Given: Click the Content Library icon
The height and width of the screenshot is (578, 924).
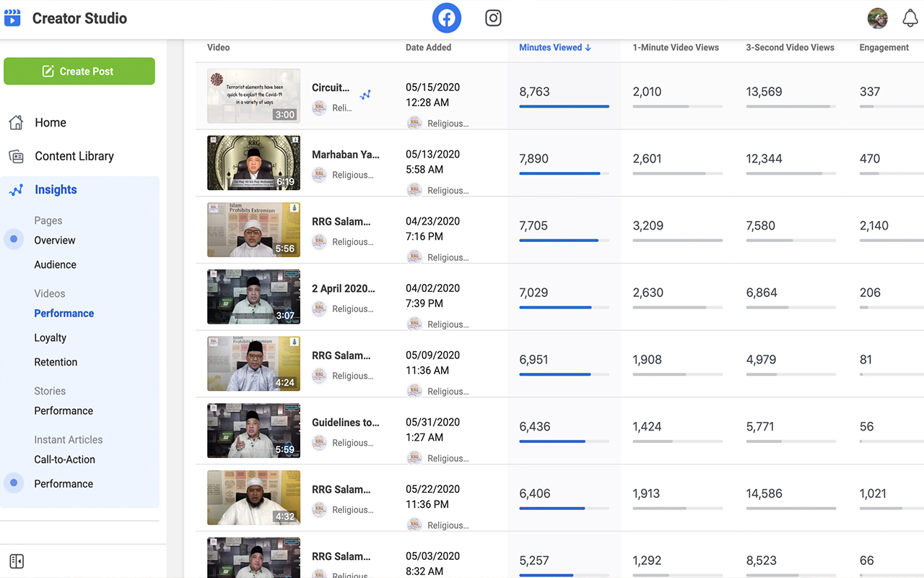Looking at the screenshot, I should [x=16, y=156].
